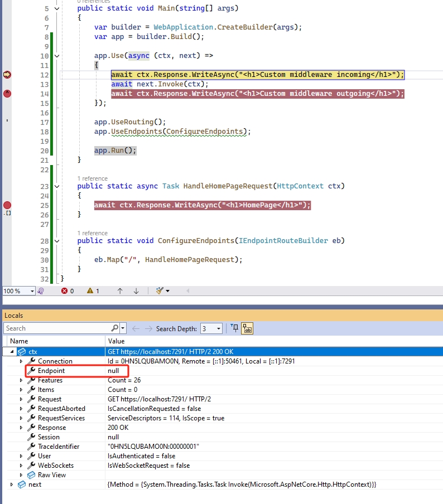This screenshot has width=443, height=504.
Task: Expand the Request node in Locals
Action: 21,399
